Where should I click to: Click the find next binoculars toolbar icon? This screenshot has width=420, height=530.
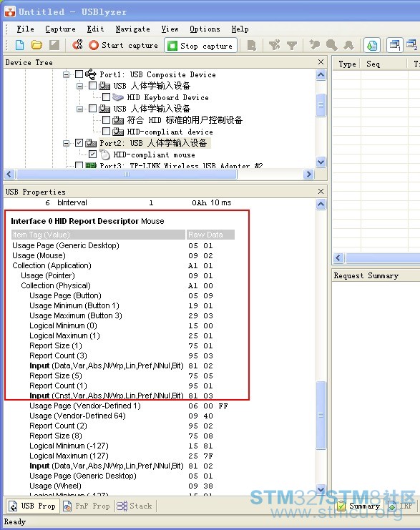click(348, 45)
